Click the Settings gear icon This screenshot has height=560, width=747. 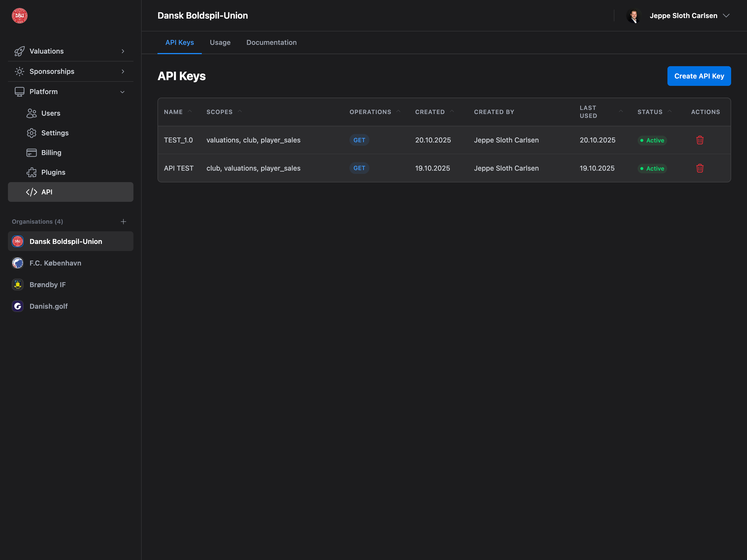click(31, 133)
